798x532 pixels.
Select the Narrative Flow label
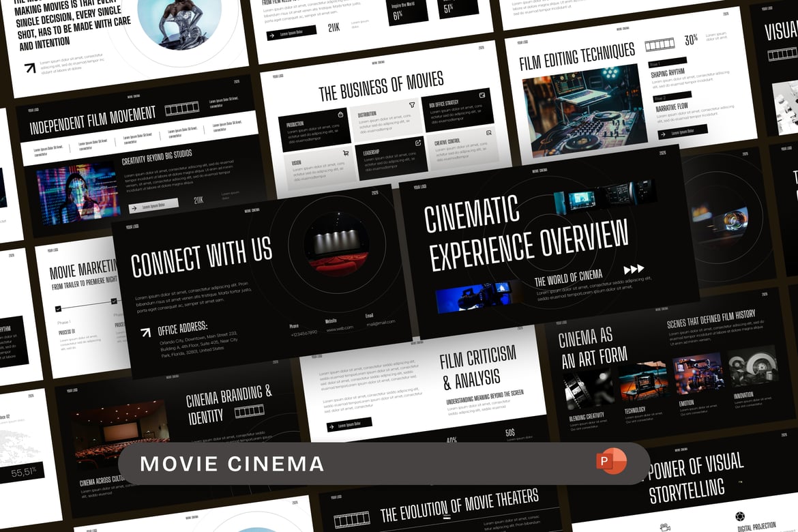pos(672,107)
